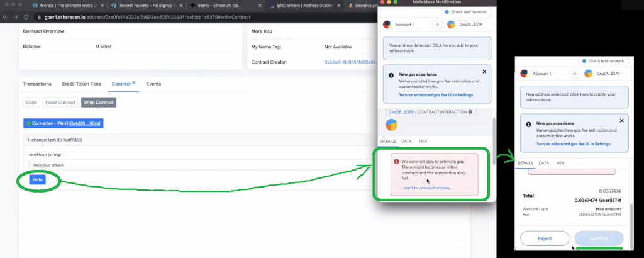This screenshot has height=258, width=644.
Task: Click the info icon next to CONTRACT INTERACTION
Action: (470, 112)
